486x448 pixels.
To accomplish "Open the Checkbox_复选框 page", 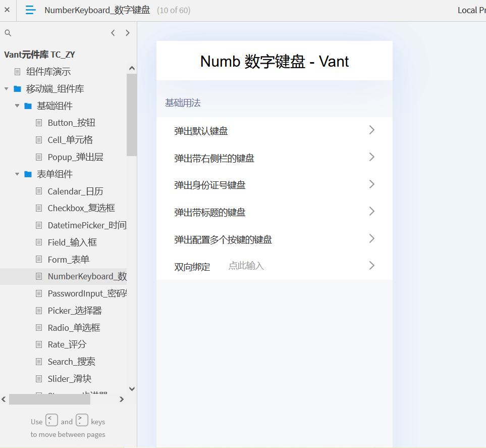I will [x=81, y=208].
